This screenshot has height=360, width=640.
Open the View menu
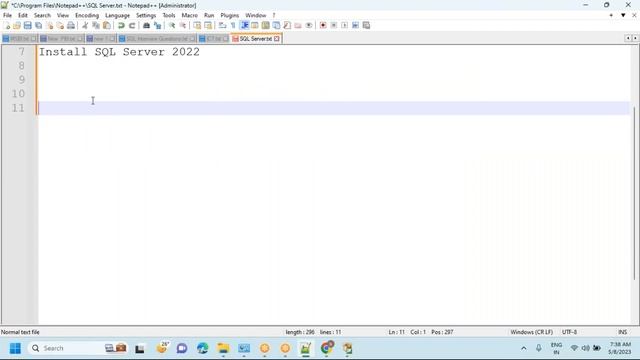pos(63,16)
